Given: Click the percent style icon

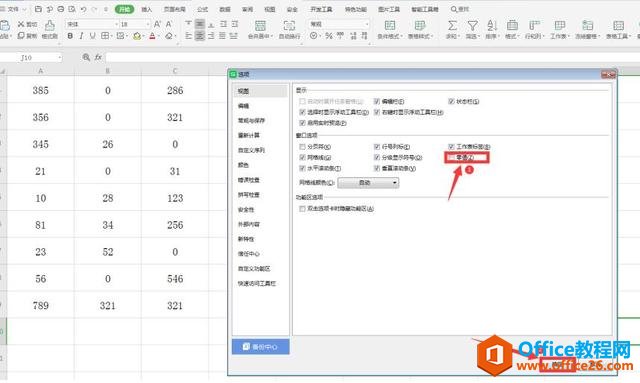Looking at the screenshot, I should coord(329,36).
